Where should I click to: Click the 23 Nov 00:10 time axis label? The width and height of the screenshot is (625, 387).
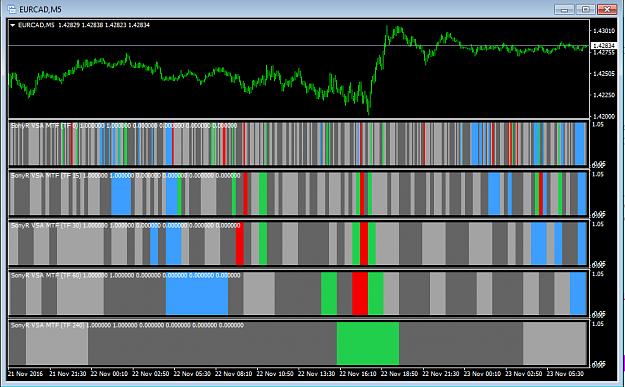pyautogui.click(x=482, y=374)
